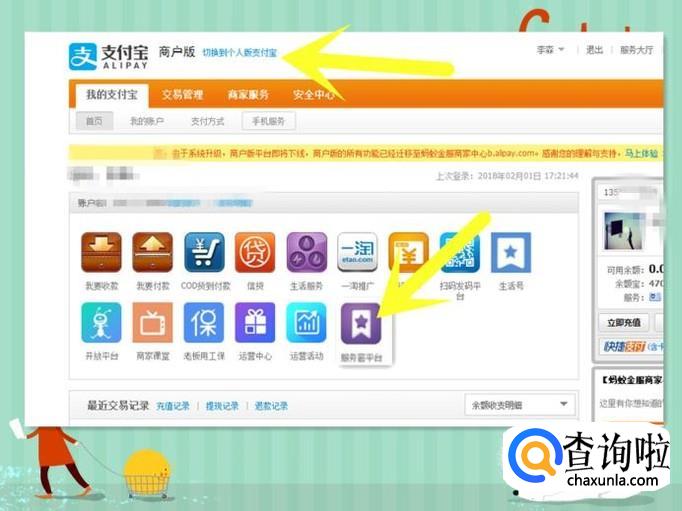Select the 手机服务 sub-tab
The width and height of the screenshot is (682, 511).
click(x=268, y=121)
